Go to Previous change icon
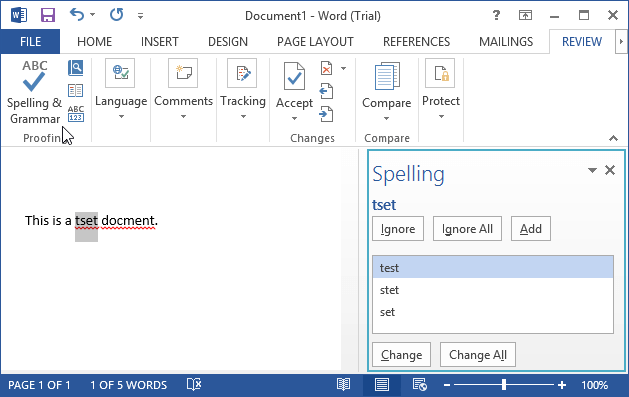The image size is (629, 397). (x=326, y=91)
